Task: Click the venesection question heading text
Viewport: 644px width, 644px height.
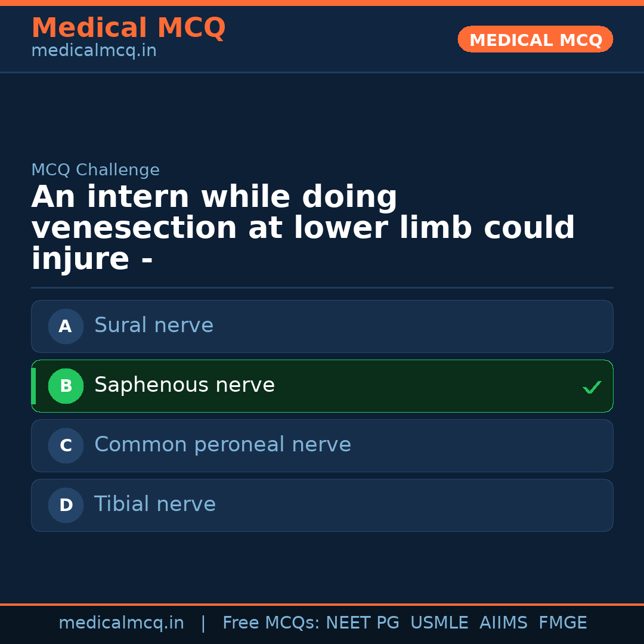Action: [x=303, y=228]
